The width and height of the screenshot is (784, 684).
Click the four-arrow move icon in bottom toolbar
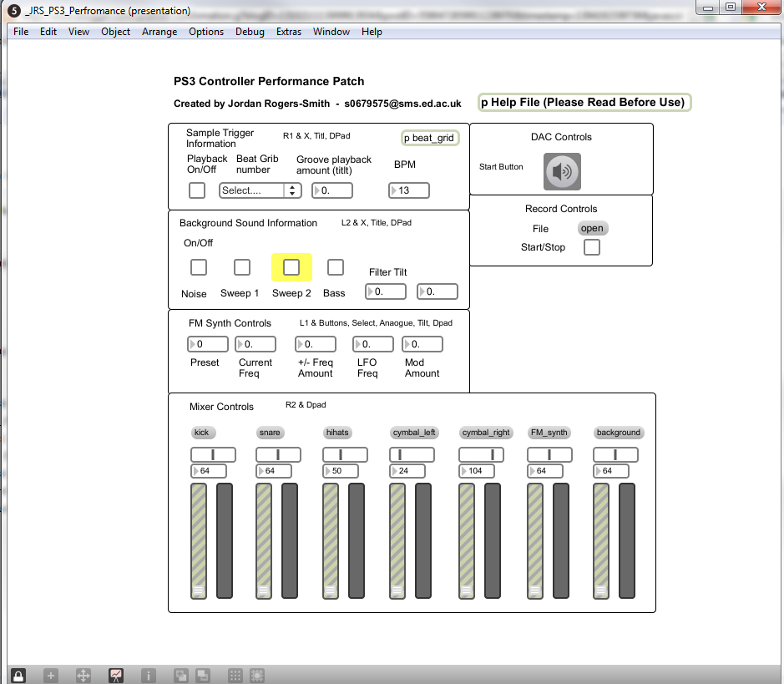pyautogui.click(x=83, y=676)
